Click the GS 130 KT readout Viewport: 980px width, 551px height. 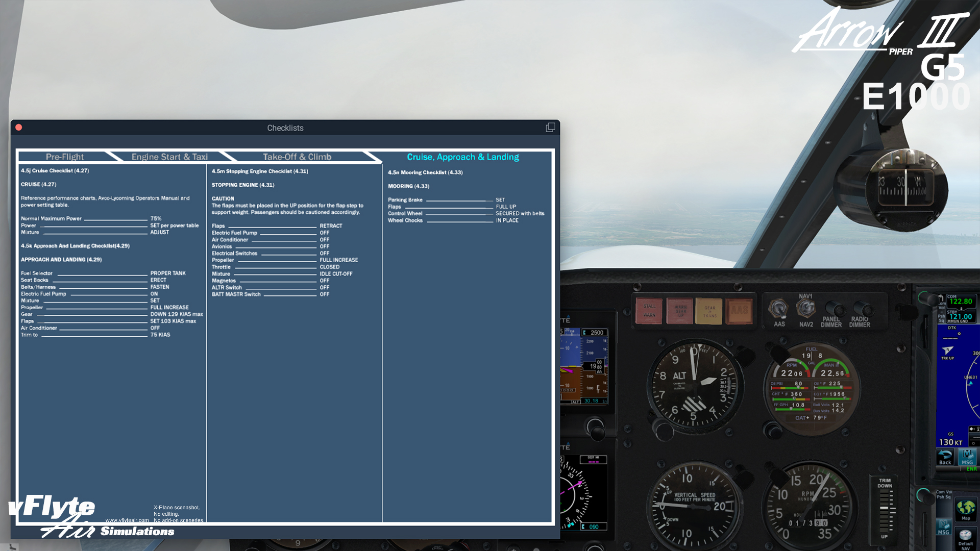[x=950, y=442]
